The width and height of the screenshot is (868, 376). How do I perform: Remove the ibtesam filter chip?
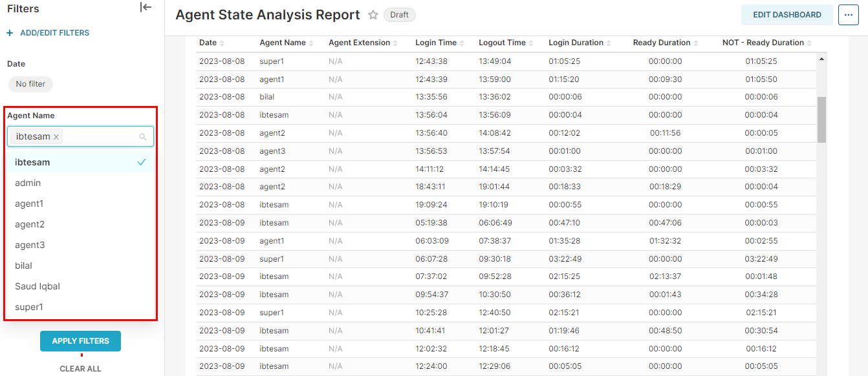click(57, 136)
